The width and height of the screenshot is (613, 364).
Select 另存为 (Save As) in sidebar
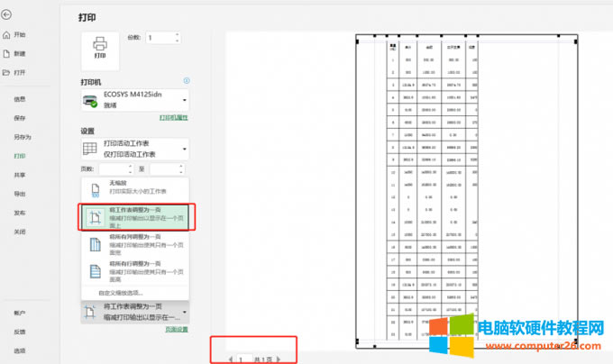[23, 137]
